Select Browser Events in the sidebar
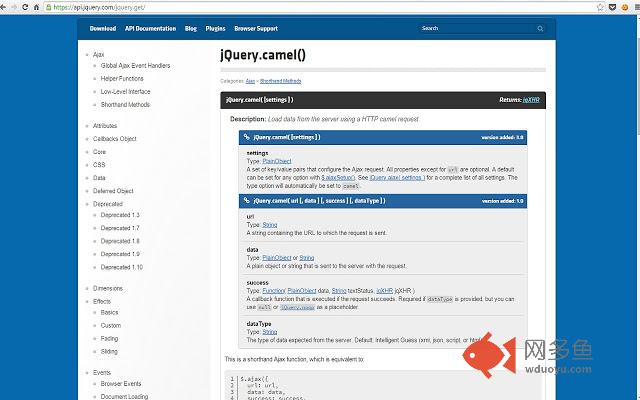The height and width of the screenshot is (400, 640). click(121, 384)
